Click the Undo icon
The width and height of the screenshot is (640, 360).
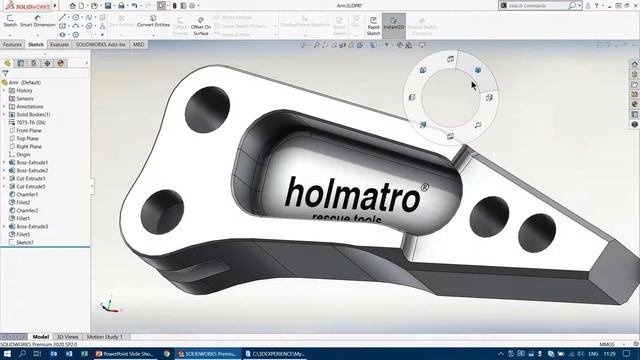134,6
